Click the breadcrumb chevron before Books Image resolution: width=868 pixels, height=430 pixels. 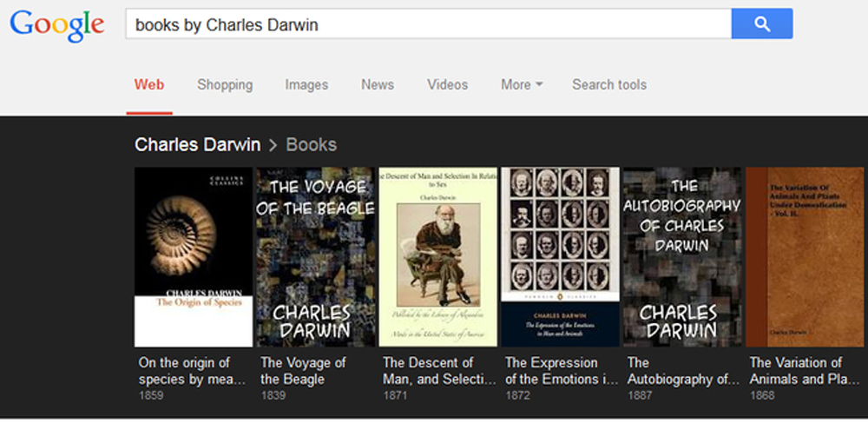[x=273, y=145]
